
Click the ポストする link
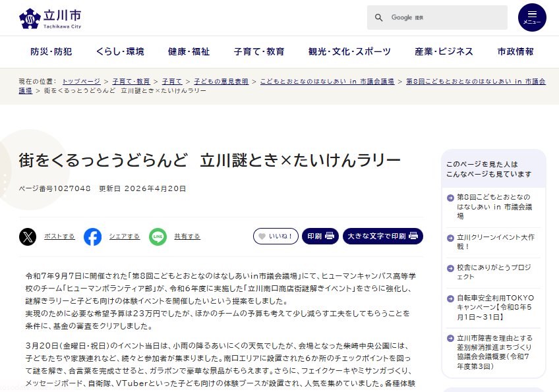59,237
